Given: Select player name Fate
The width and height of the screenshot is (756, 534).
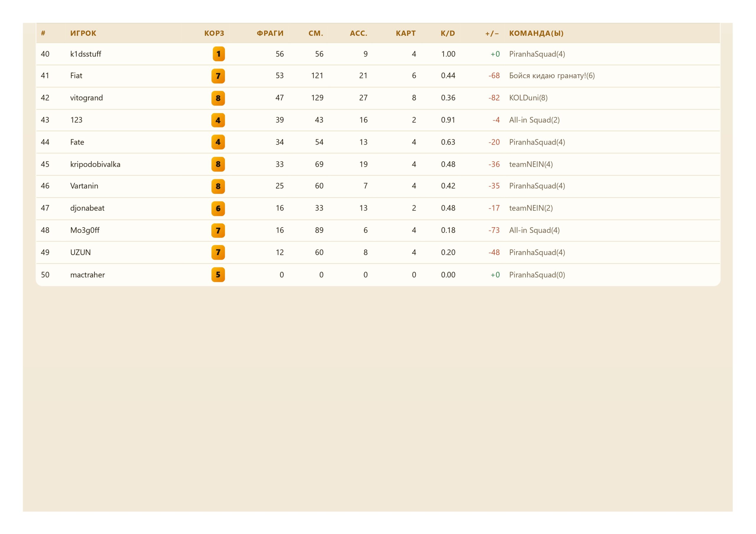Looking at the screenshot, I should [x=77, y=142].
